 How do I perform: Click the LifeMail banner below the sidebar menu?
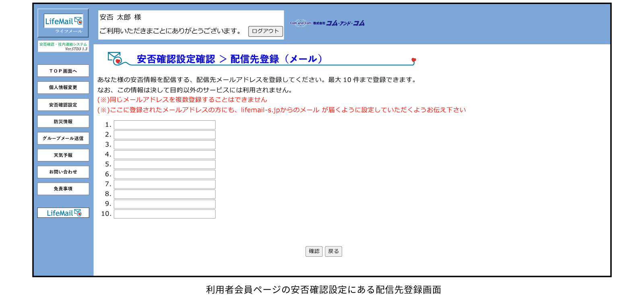[x=63, y=213]
